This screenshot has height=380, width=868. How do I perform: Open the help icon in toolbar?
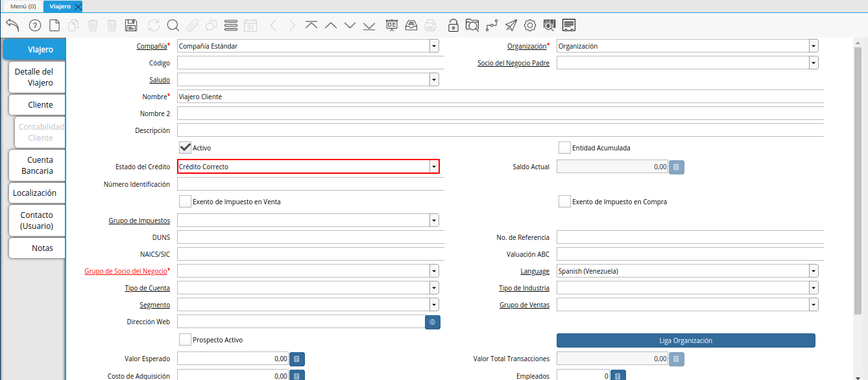[x=35, y=25]
